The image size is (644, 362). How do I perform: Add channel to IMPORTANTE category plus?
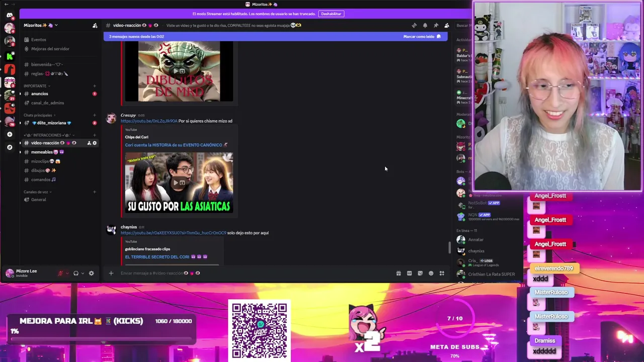94,86
